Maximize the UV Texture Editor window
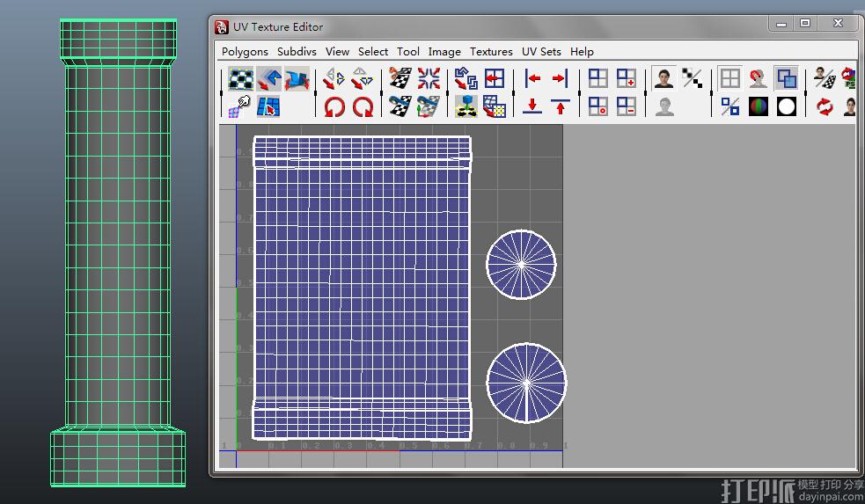 805,23
